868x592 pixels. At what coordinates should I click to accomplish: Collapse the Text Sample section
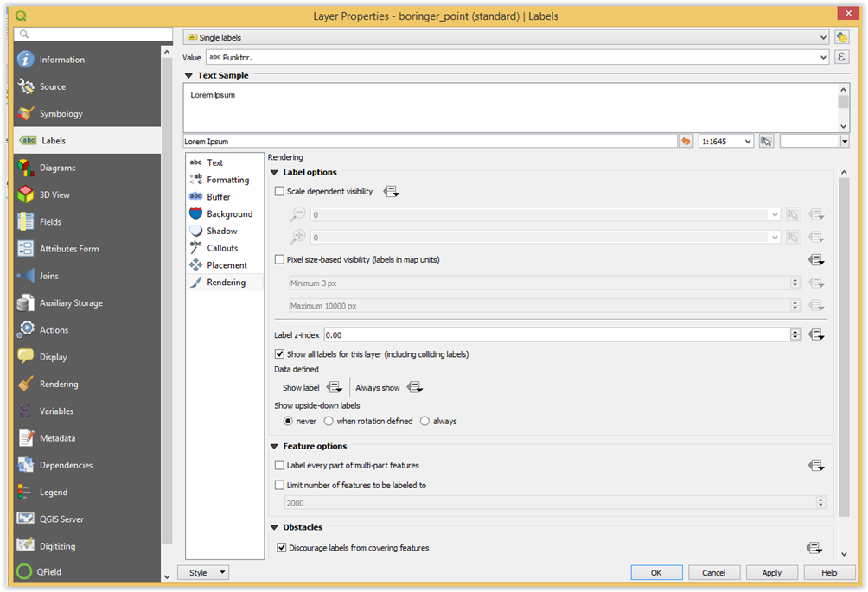pyautogui.click(x=188, y=75)
